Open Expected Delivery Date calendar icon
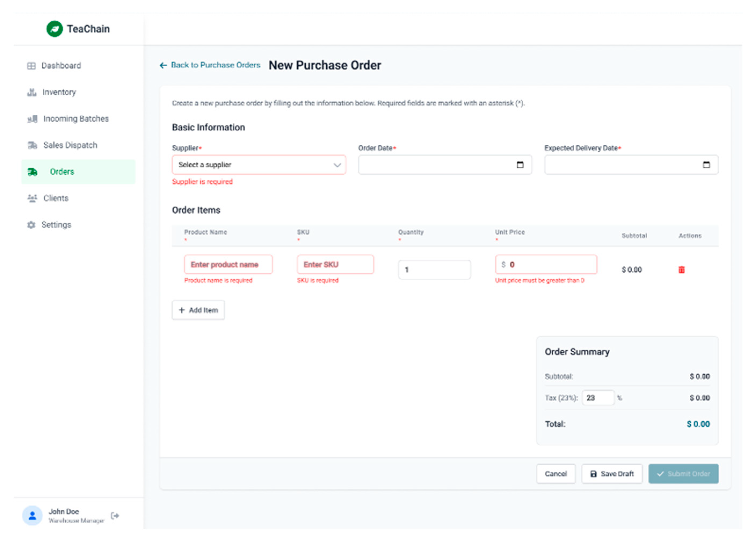756x541 pixels. point(706,165)
